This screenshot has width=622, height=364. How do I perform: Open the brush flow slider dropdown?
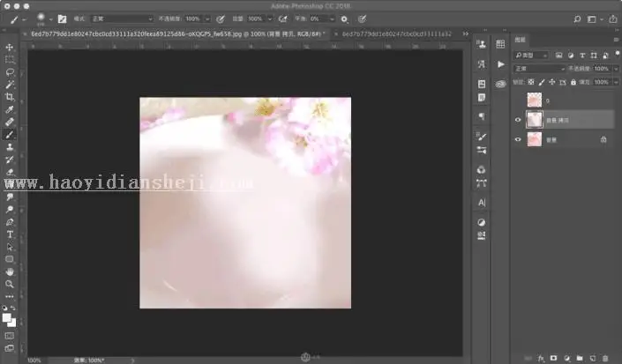coord(270,19)
